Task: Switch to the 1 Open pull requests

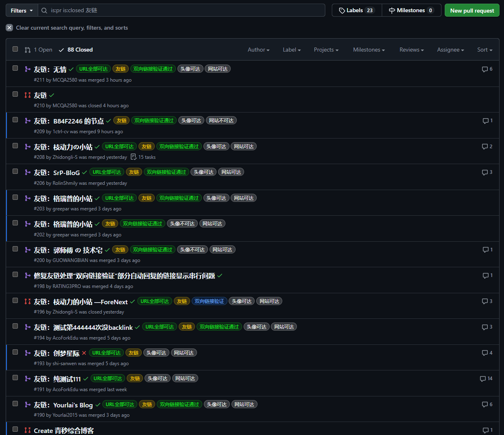Action: coord(39,50)
